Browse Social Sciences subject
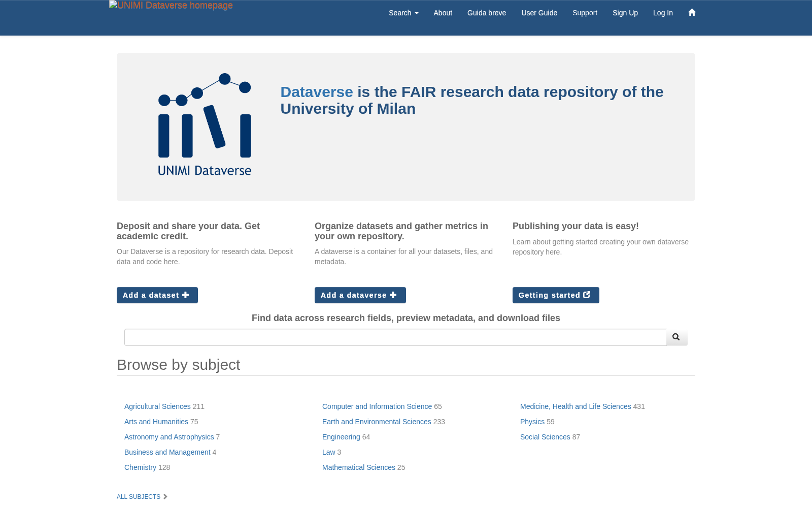 [x=545, y=437]
